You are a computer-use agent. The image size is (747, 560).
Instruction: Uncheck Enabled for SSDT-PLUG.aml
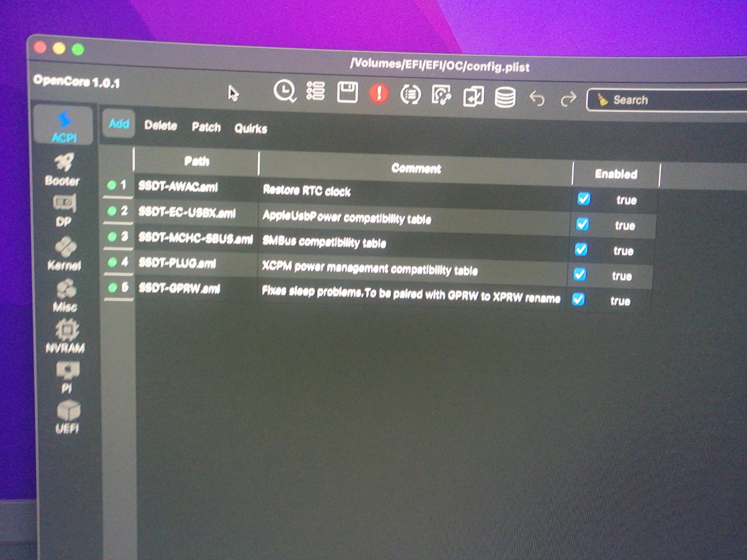(x=580, y=274)
